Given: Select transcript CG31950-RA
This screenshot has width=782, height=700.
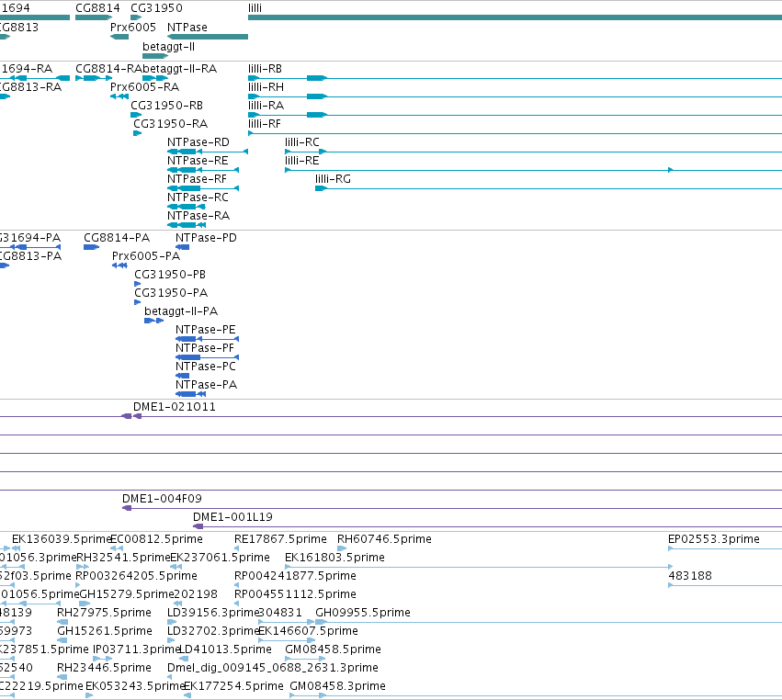Looking at the screenshot, I should (171, 124).
